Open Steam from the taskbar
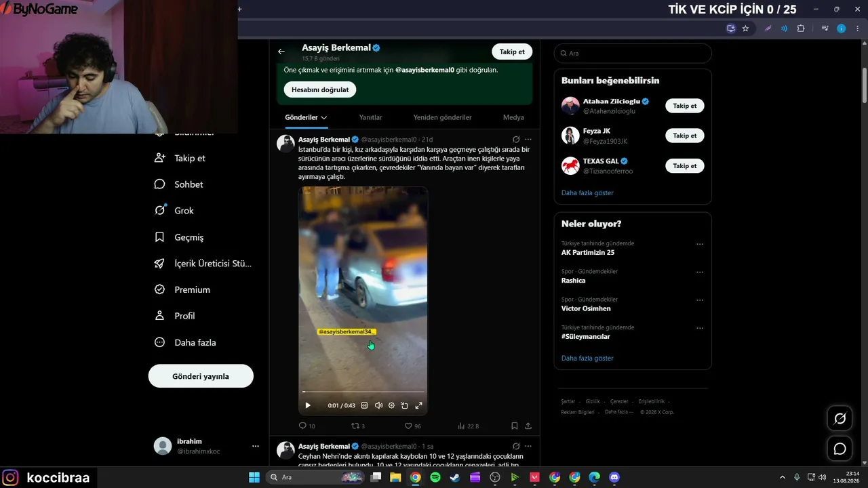 tap(454, 477)
